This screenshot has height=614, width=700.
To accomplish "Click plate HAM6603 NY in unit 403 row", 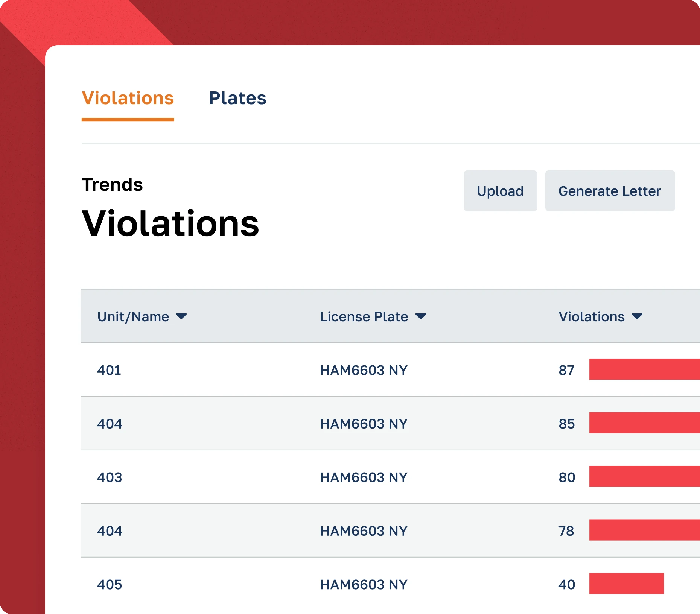I will (363, 477).
